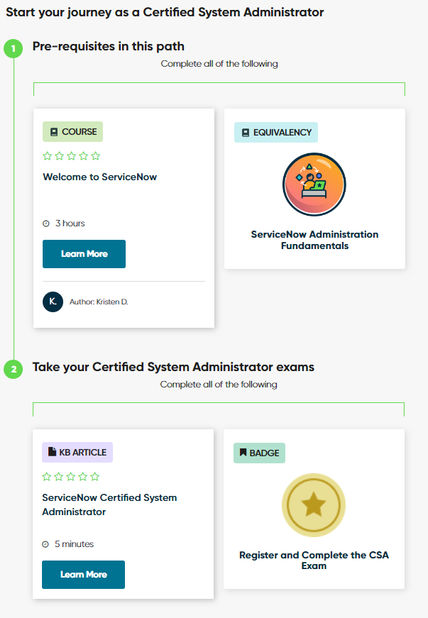Click 'Pre-requisites in this path' heading
The image size is (428, 618).
click(108, 47)
